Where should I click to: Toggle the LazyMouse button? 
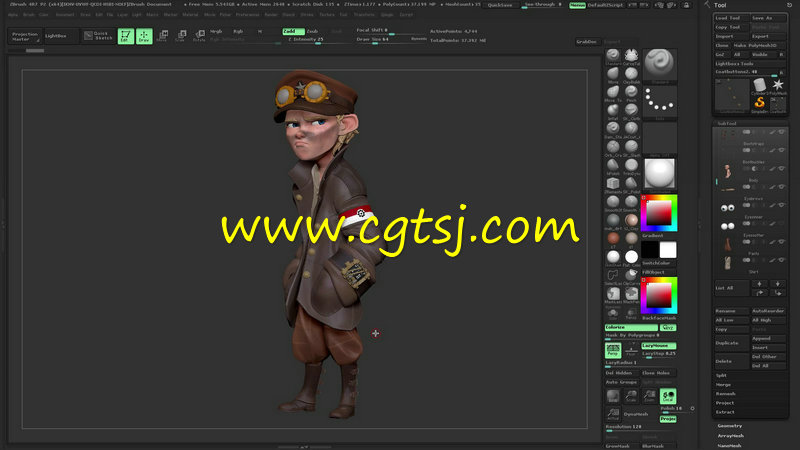tap(658, 346)
